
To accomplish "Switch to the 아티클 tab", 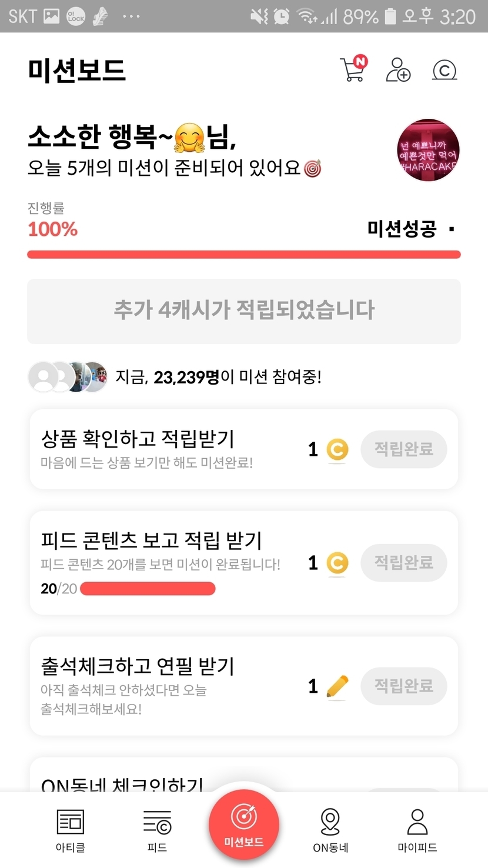I will point(70,830).
